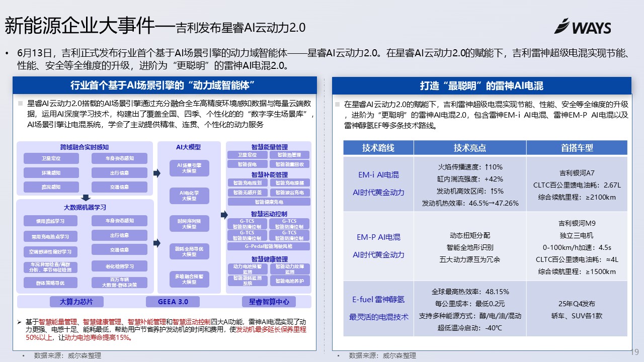644x362 pixels.
Task: Click the 智能保电 box
Action: point(247,164)
